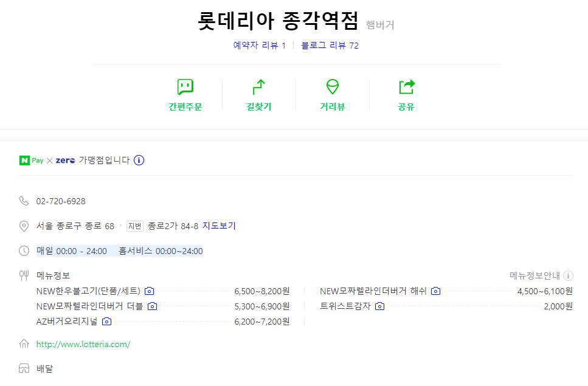Screen dimensions: 588x386
Task: Click lot address 종로2가 84-8
Action: (173, 226)
